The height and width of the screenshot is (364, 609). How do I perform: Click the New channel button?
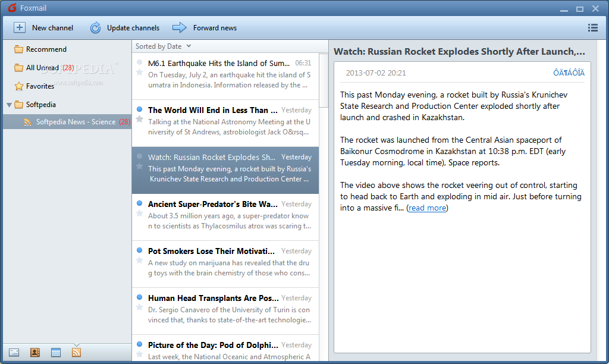pos(43,27)
